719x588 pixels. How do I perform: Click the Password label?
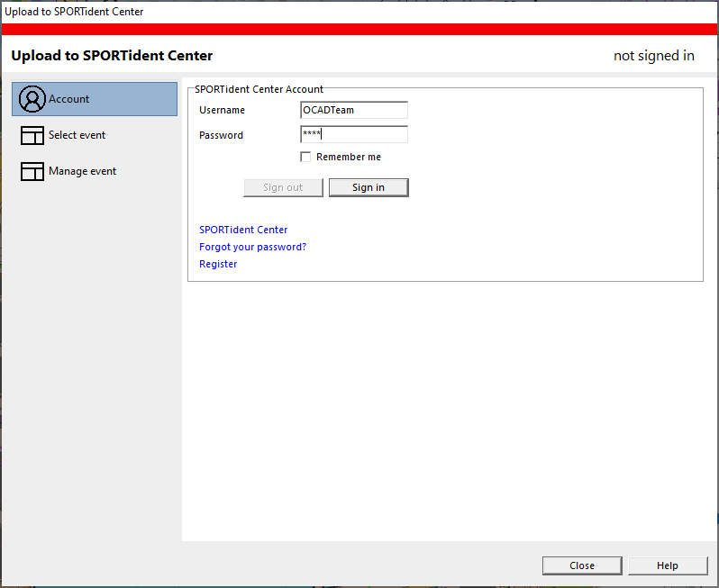221,135
